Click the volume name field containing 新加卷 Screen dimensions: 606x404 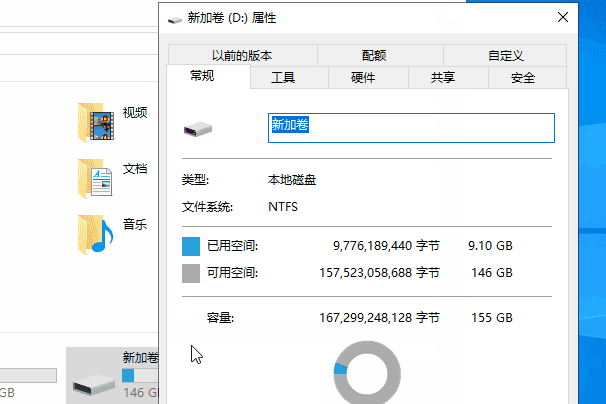click(x=411, y=128)
